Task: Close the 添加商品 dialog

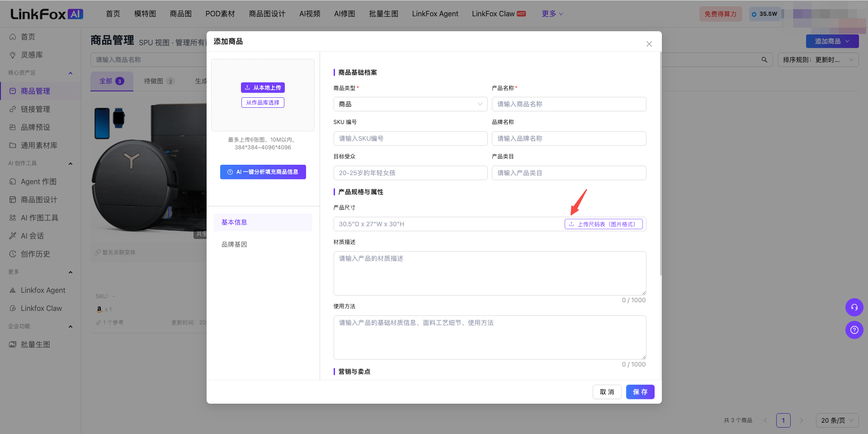Action: [x=649, y=44]
